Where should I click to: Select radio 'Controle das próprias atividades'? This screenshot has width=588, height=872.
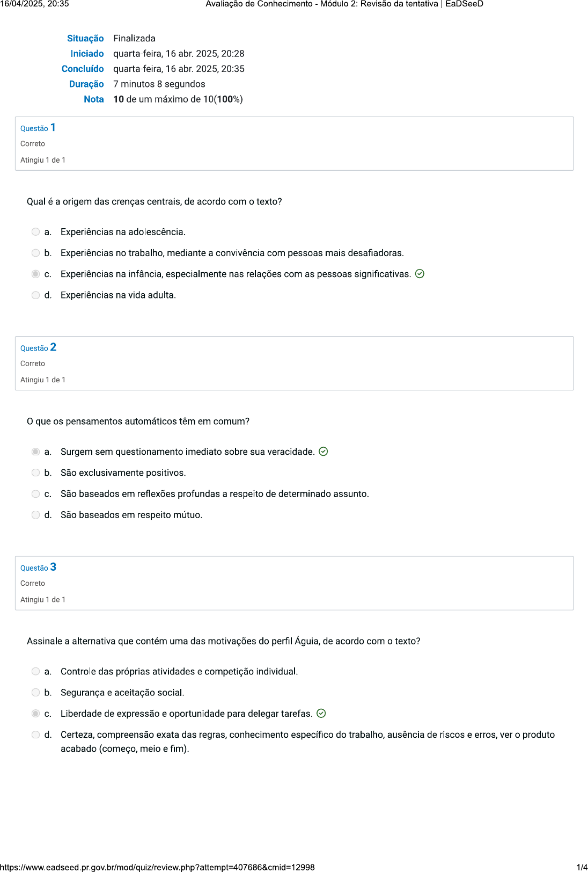(35, 672)
